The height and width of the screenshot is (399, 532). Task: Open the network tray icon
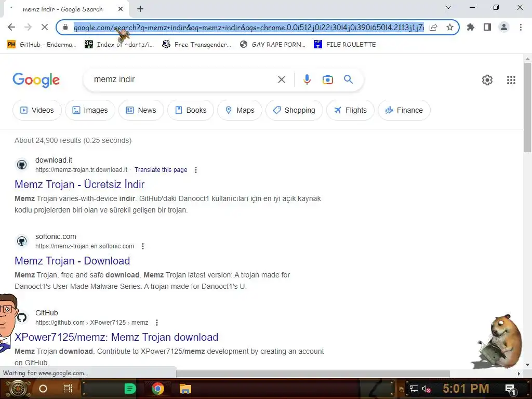tap(414, 389)
